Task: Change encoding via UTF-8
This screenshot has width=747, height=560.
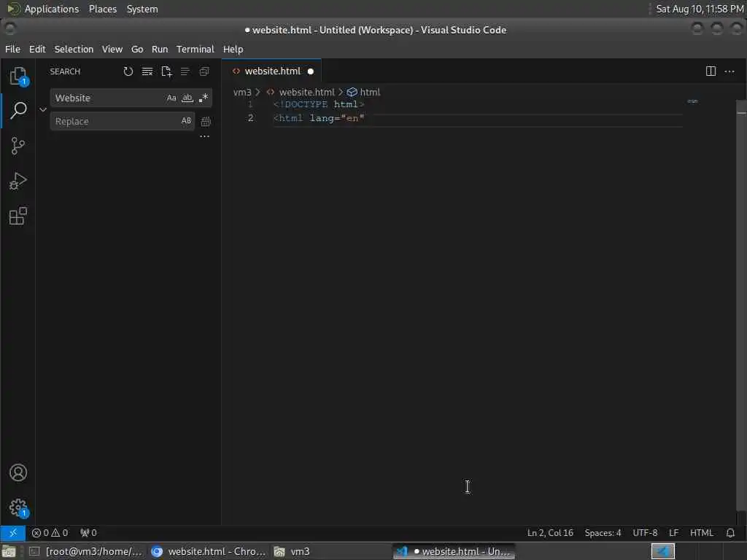Action: point(645,532)
